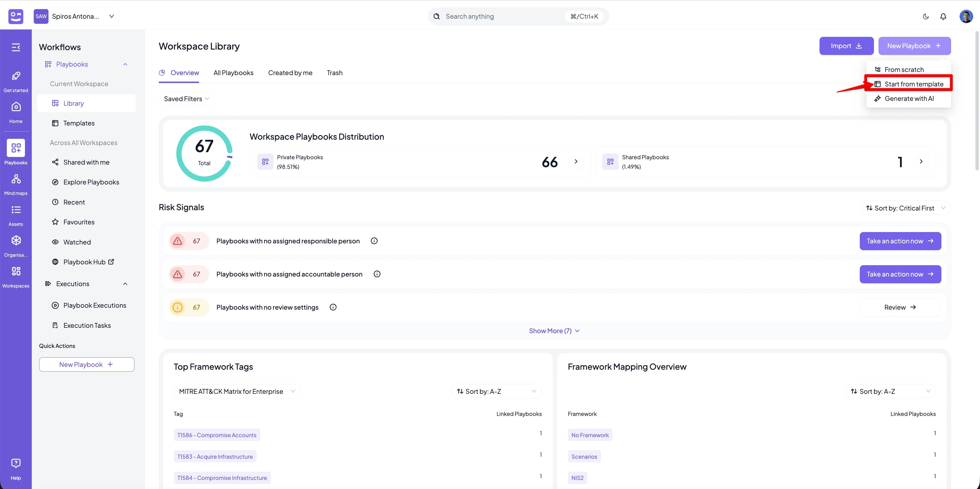Click T1583 - Acquire Infrastructure tag
The width and height of the screenshot is (980, 489).
coord(215,456)
